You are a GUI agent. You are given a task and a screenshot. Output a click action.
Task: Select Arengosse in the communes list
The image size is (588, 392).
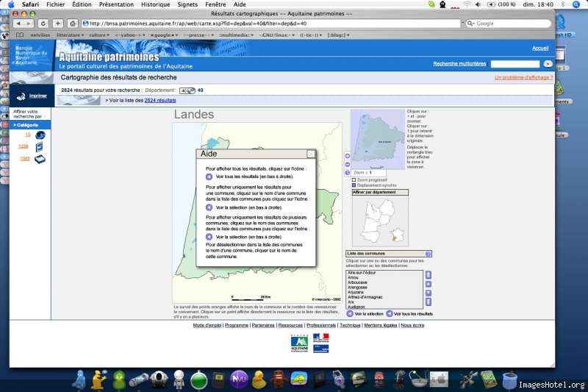point(357,288)
